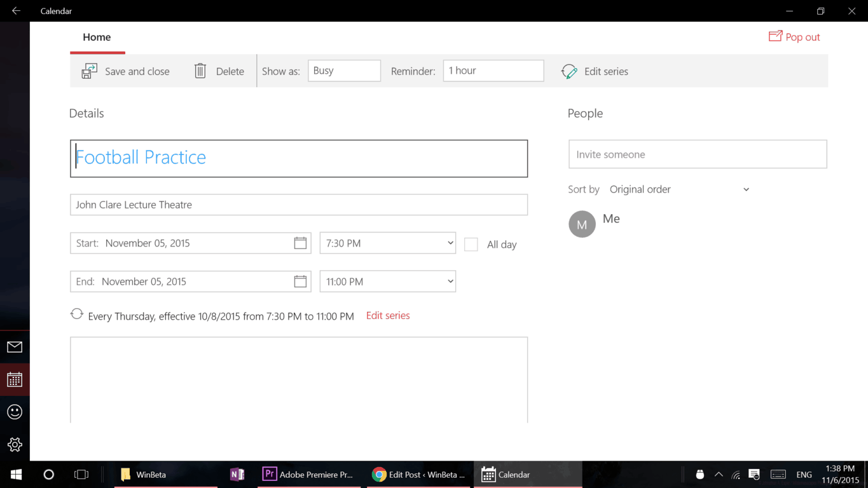Toggle the All day checkbox
The height and width of the screenshot is (488, 868).
pos(471,244)
